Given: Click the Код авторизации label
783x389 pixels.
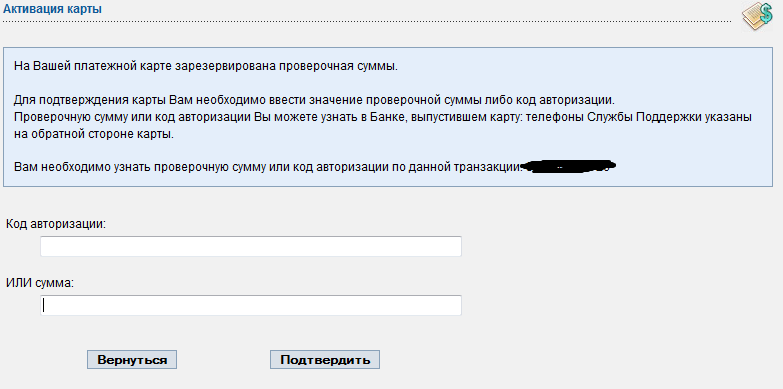Looking at the screenshot, I should [x=56, y=224].
